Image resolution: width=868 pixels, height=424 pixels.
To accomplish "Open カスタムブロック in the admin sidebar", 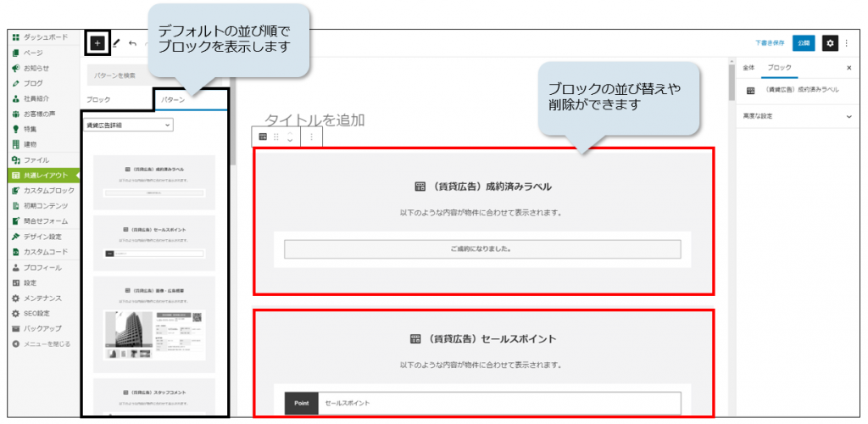I will (x=47, y=191).
